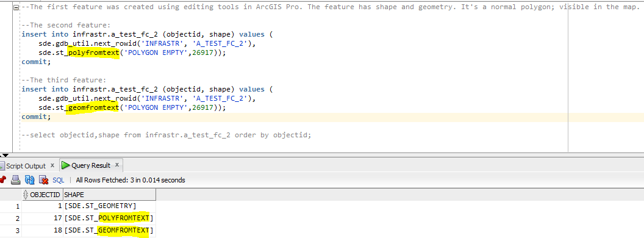The height and width of the screenshot is (238, 644).
Task: Click the highlighted st_geomfromtext function in code
Action: point(94,107)
